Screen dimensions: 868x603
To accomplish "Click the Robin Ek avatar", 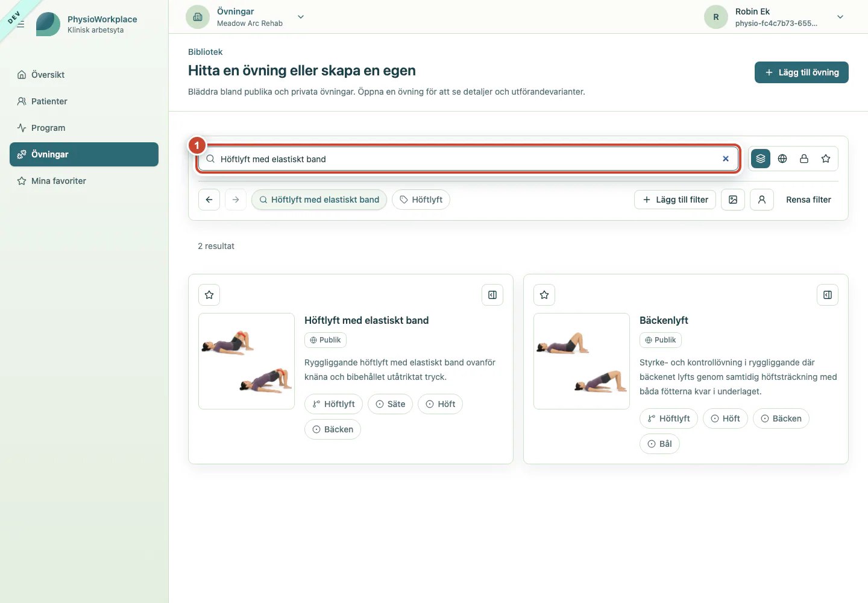I will [716, 17].
